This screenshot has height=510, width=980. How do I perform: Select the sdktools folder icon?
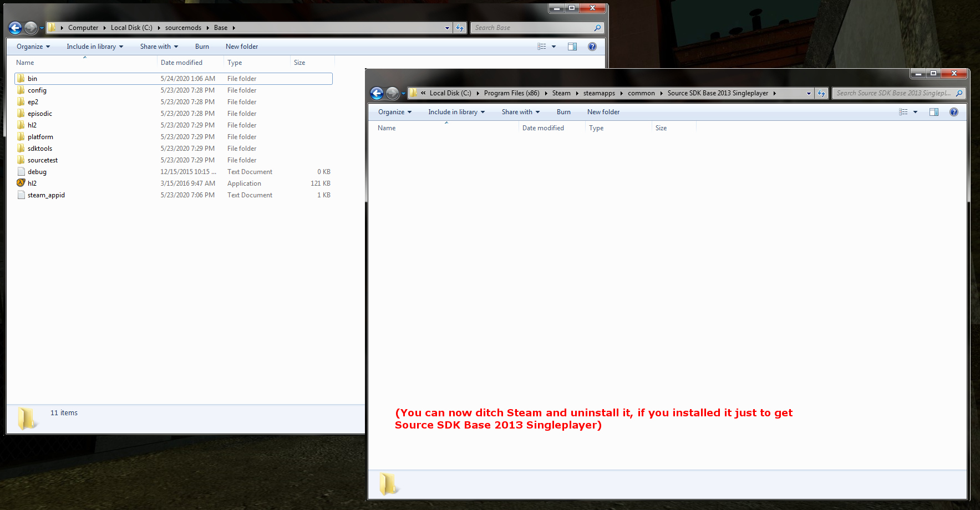[x=21, y=149]
